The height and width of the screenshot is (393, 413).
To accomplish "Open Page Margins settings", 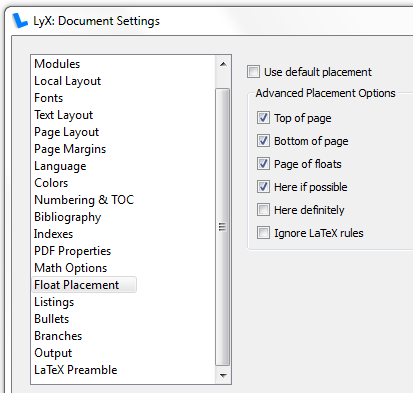I will [70, 149].
